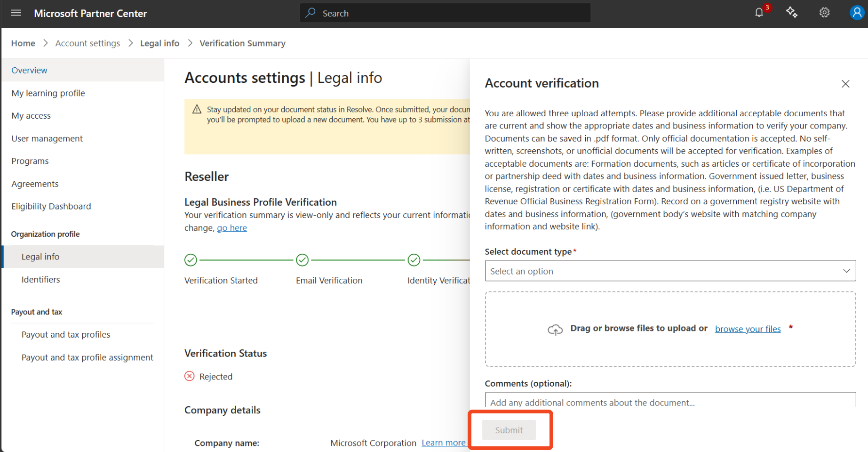Click Payout and tax section header
This screenshot has height=452, width=868.
(x=37, y=312)
